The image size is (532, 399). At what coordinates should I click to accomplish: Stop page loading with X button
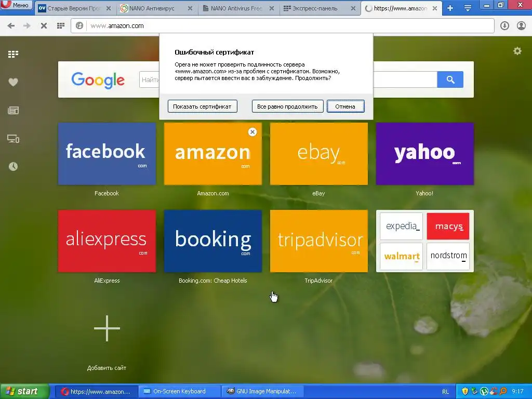(44, 26)
